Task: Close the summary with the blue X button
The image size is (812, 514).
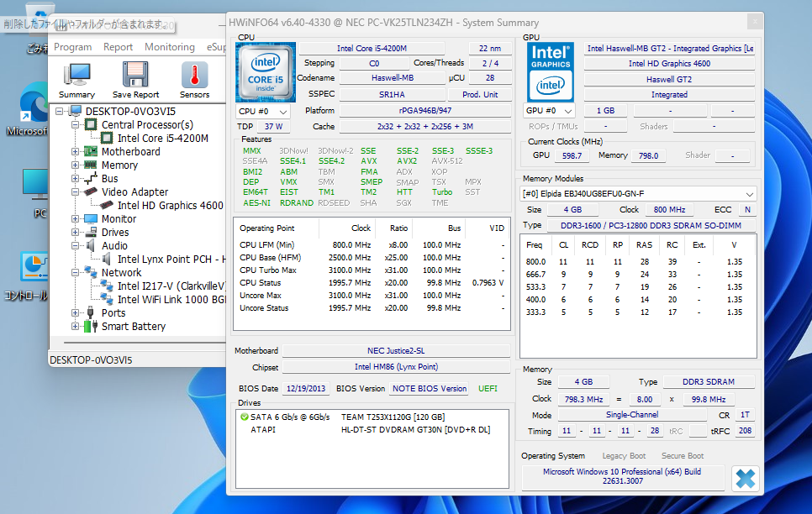Action: (746, 478)
